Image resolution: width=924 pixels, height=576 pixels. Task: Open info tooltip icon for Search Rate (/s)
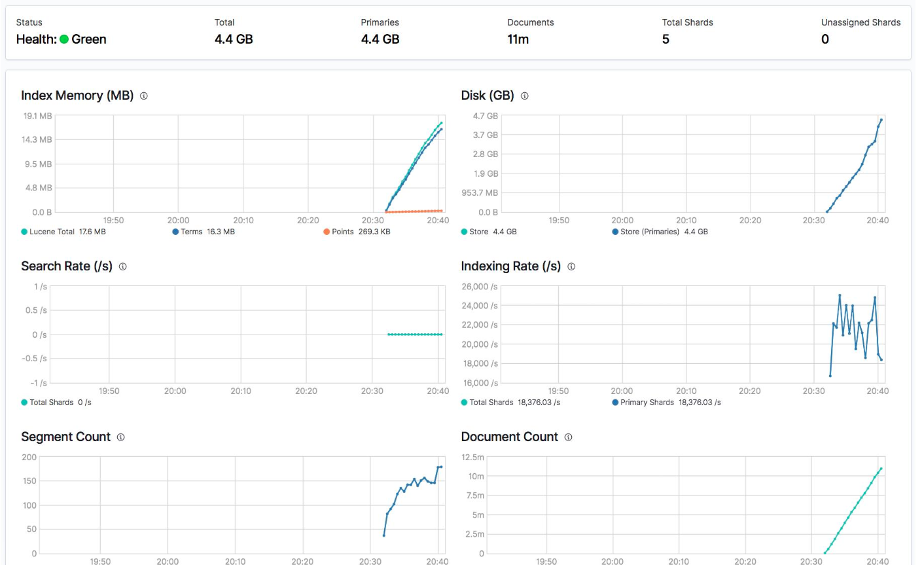click(123, 267)
